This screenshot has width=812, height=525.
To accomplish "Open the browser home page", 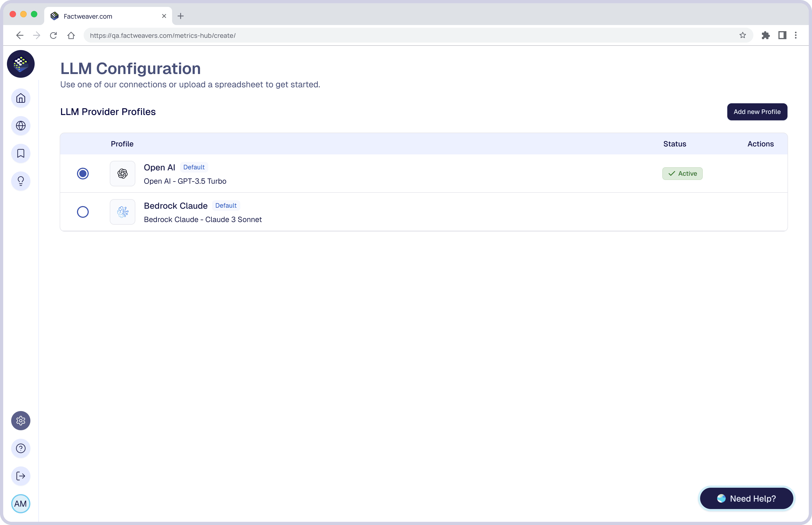I will (x=71, y=35).
